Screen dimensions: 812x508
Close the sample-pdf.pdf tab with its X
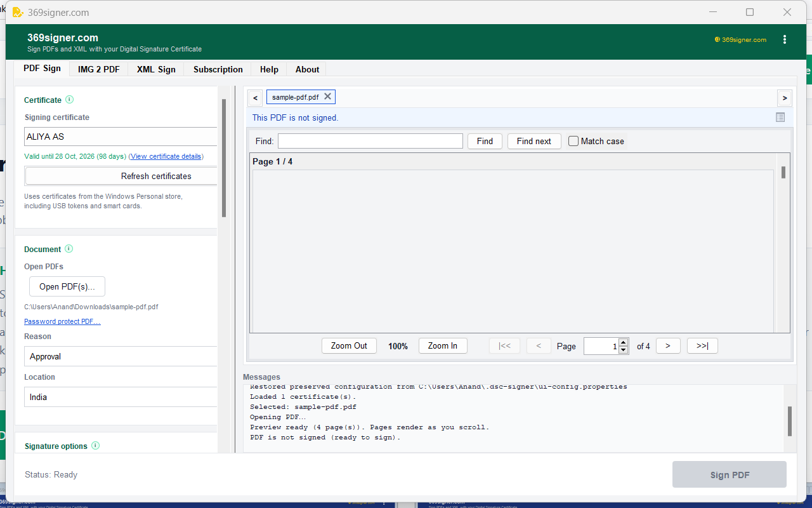327,97
